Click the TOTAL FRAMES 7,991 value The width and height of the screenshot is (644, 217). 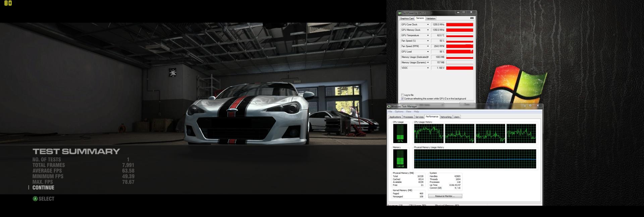pos(128,165)
